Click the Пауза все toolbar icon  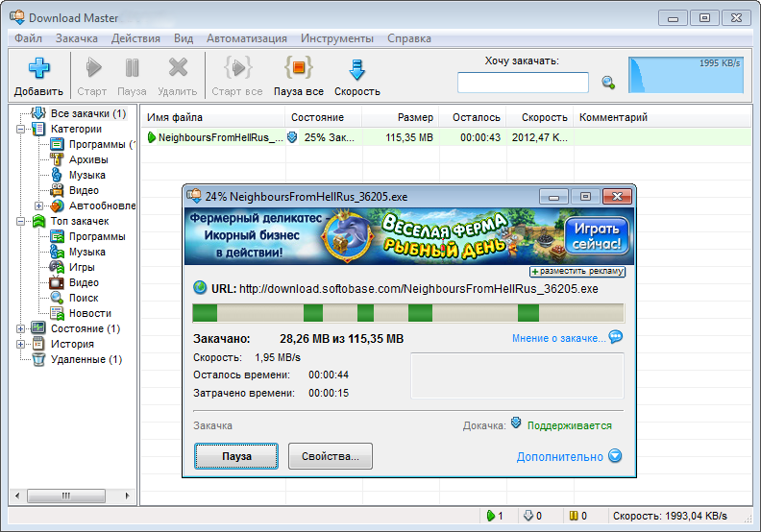pos(299,67)
